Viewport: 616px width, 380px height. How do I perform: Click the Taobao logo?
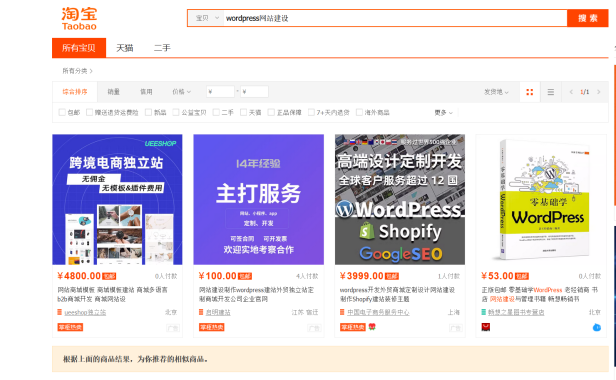click(79, 18)
